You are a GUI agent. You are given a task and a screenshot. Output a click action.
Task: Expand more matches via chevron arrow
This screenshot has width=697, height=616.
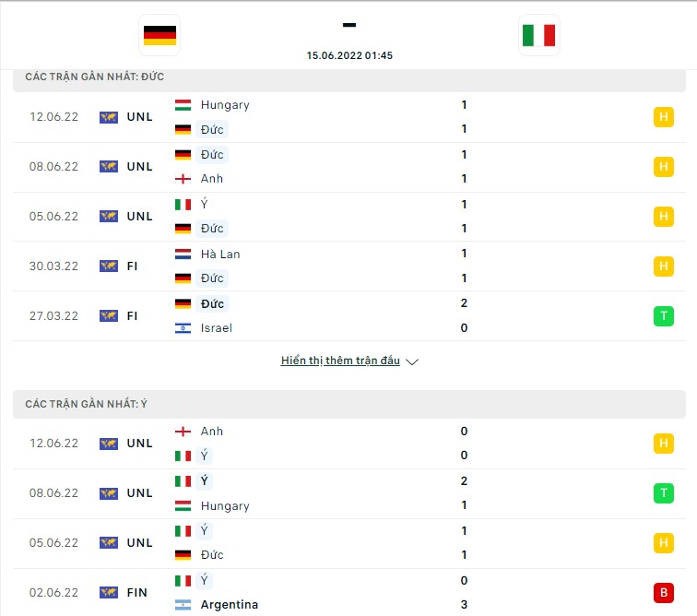(x=412, y=361)
